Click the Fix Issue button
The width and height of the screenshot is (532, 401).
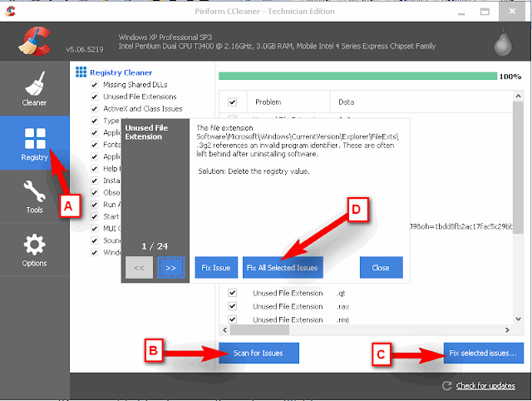click(216, 268)
